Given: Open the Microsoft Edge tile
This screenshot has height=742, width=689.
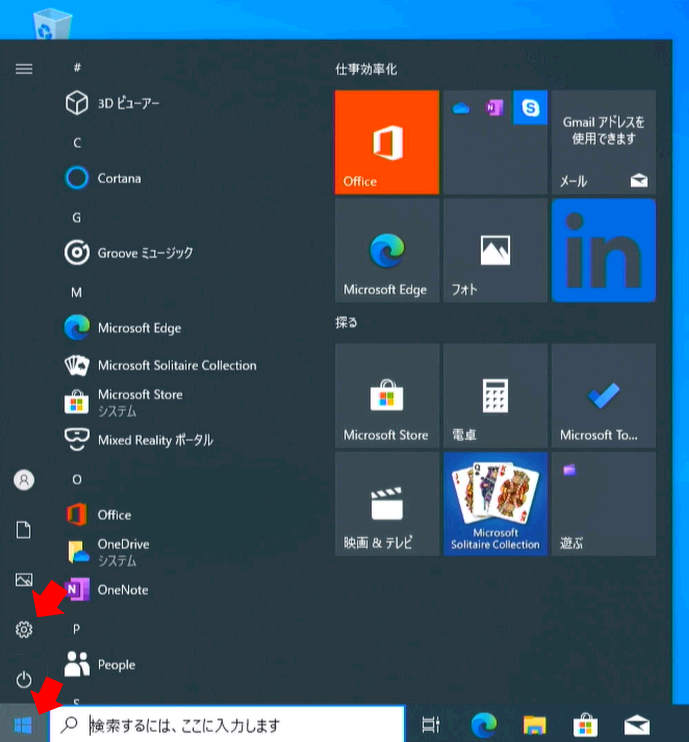Looking at the screenshot, I should tap(387, 250).
